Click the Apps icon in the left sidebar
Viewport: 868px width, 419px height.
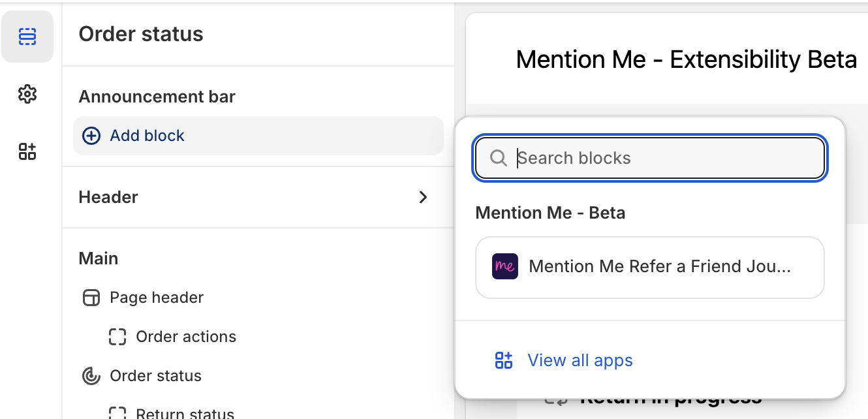(x=27, y=151)
